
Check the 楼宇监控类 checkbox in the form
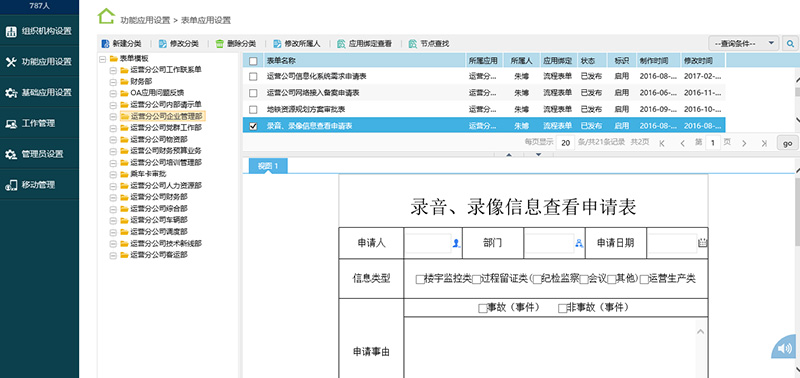pos(420,279)
